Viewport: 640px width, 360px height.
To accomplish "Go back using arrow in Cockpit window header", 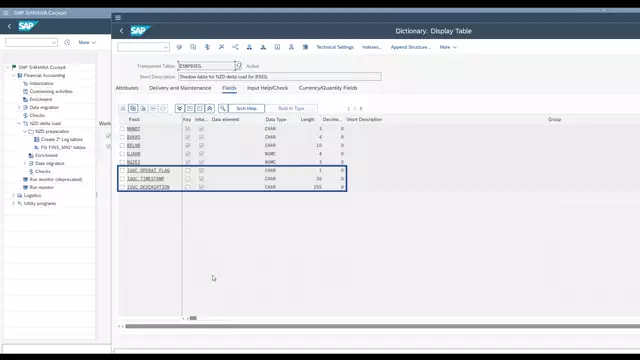I will click(x=9, y=26).
